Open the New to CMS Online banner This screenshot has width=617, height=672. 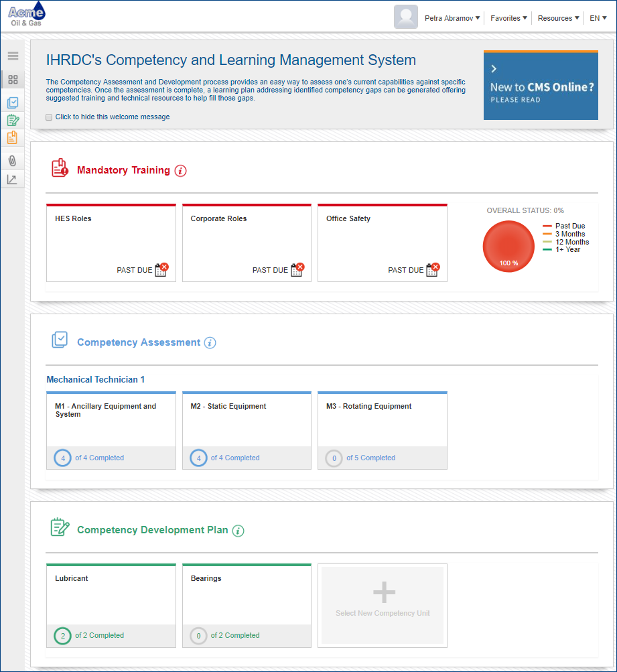pos(541,85)
